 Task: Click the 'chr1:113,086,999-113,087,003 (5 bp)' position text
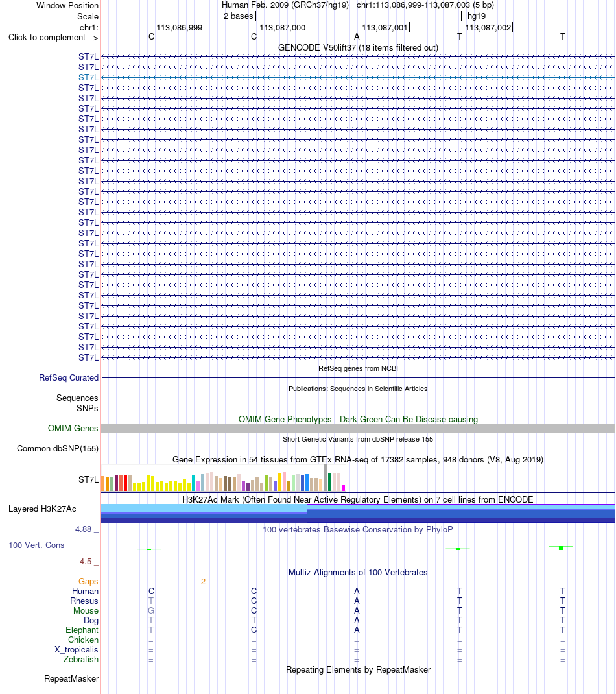click(x=425, y=5)
